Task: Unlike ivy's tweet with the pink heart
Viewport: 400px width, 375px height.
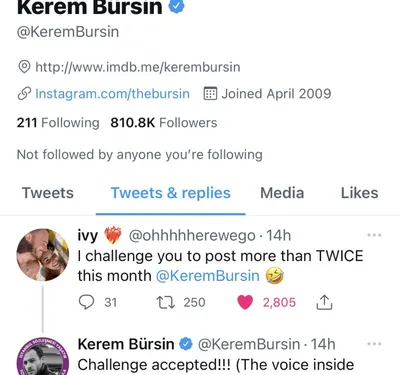Action: point(245,302)
